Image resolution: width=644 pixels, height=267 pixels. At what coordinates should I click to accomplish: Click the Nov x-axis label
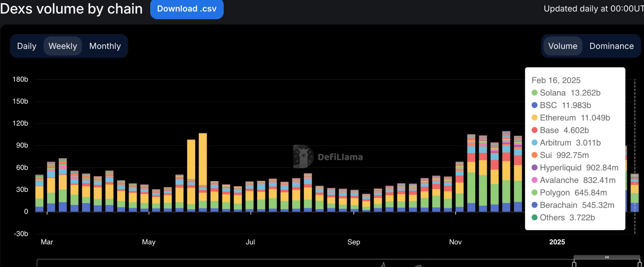[455, 242]
